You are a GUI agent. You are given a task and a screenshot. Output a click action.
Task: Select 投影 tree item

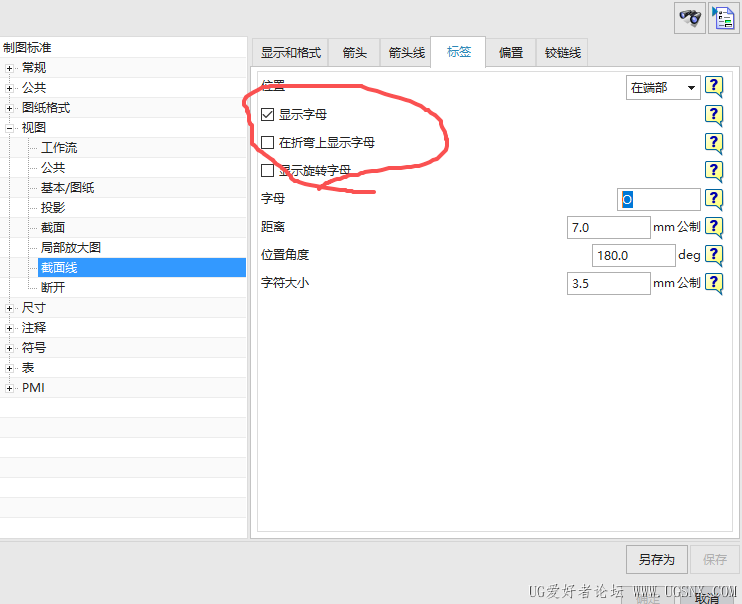pos(53,208)
